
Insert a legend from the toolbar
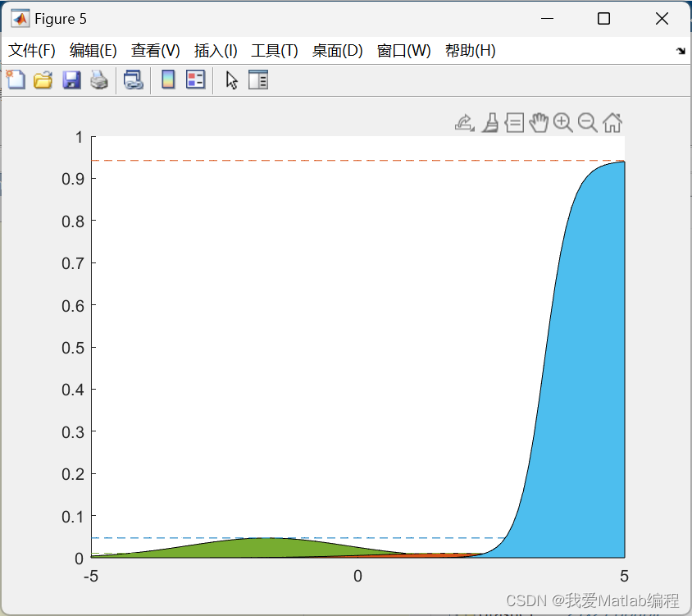point(195,80)
